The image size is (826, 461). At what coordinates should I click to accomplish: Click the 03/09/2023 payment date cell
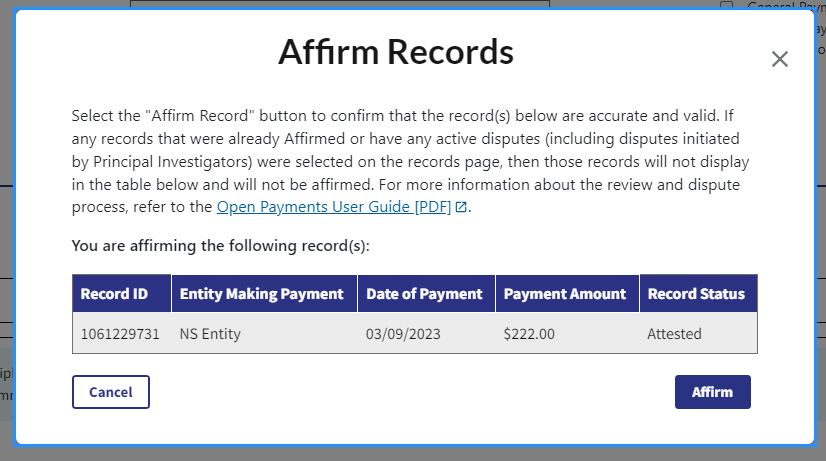(402, 334)
